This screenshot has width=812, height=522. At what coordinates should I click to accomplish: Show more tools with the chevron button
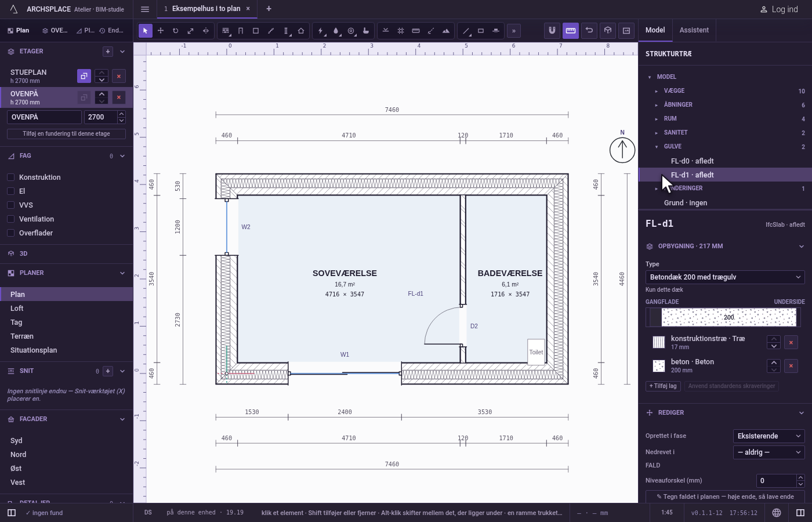coord(513,31)
